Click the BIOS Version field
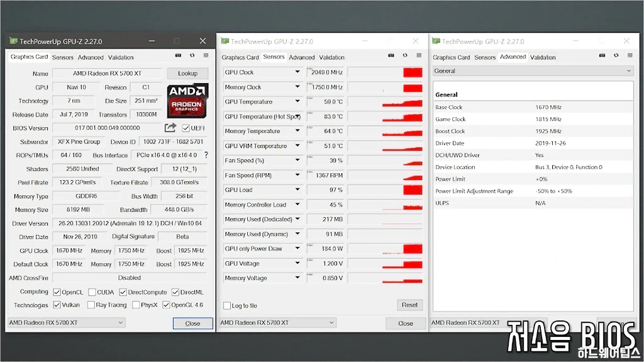644x362 pixels. 107,128
